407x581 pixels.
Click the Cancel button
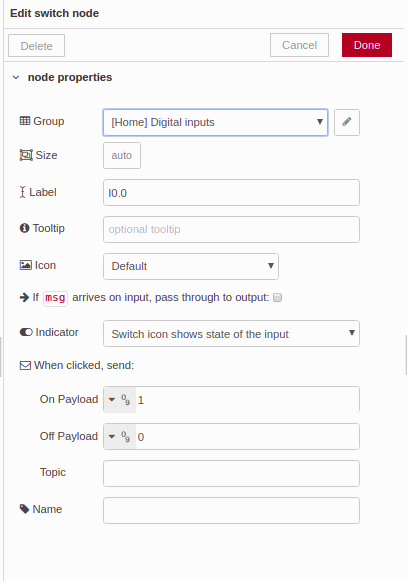(299, 45)
